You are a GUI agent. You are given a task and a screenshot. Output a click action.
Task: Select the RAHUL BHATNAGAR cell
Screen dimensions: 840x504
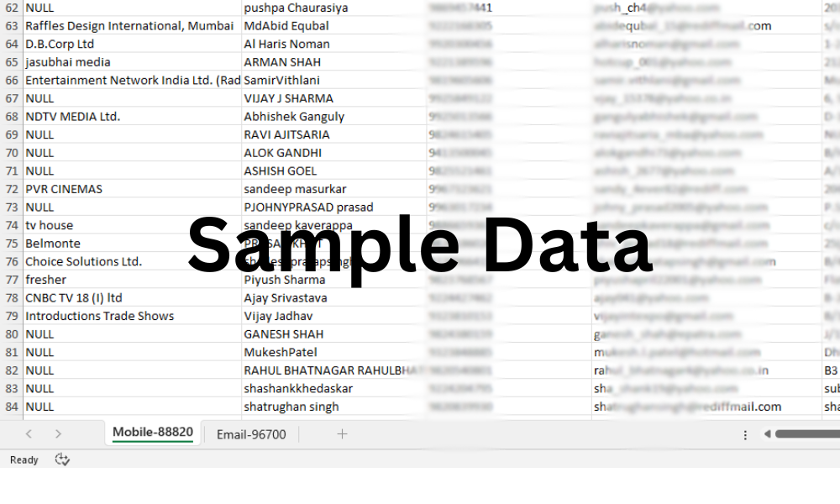click(x=334, y=370)
